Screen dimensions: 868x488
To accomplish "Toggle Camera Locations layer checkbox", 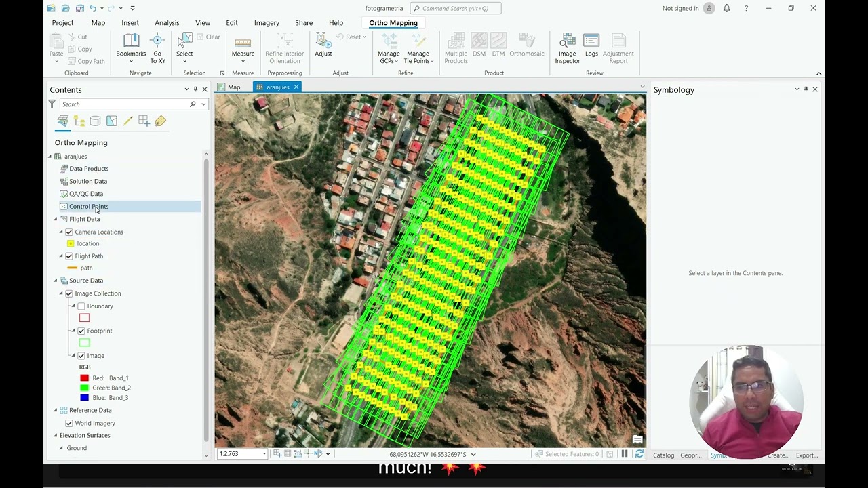I will click(x=69, y=232).
